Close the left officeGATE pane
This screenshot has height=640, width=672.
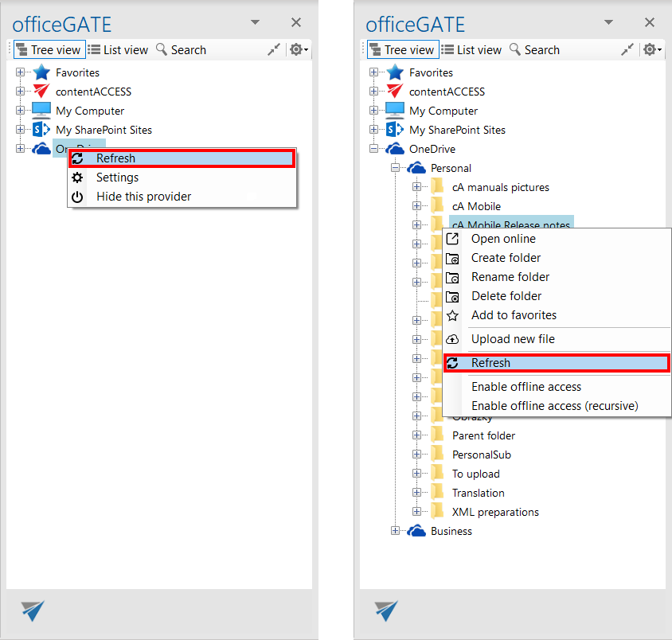click(296, 22)
